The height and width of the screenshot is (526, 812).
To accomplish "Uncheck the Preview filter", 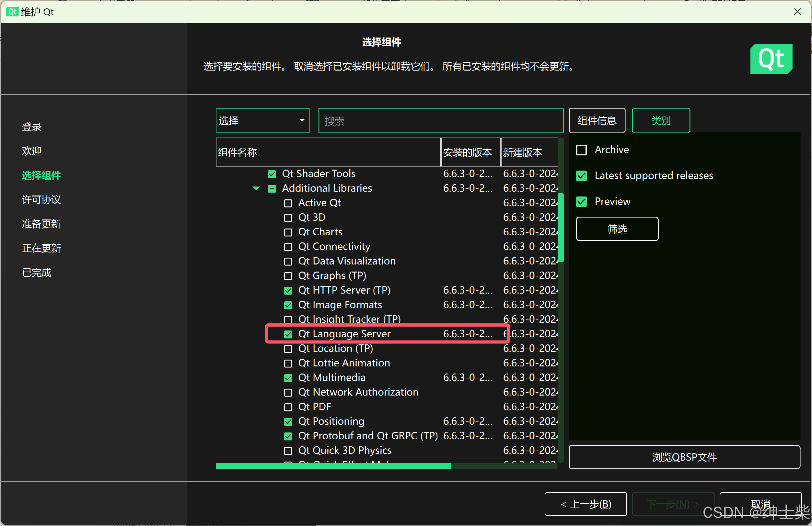I will tap(581, 201).
